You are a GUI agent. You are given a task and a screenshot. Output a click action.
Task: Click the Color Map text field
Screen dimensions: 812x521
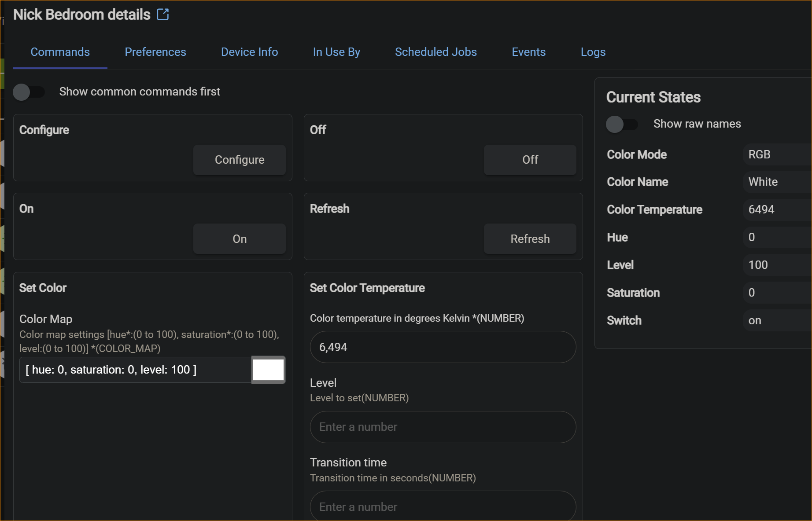pyautogui.click(x=135, y=370)
